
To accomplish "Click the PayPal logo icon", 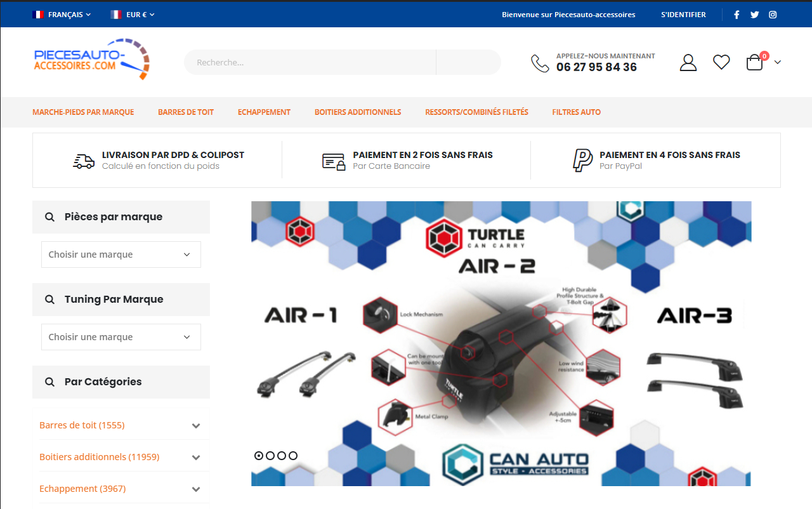I will tap(582, 161).
